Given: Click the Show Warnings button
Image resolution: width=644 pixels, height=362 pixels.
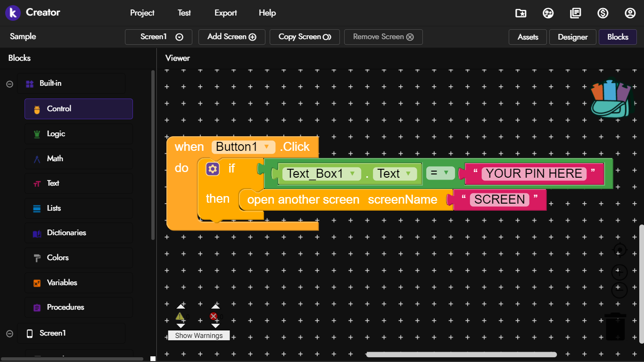Looking at the screenshot, I should tap(199, 336).
